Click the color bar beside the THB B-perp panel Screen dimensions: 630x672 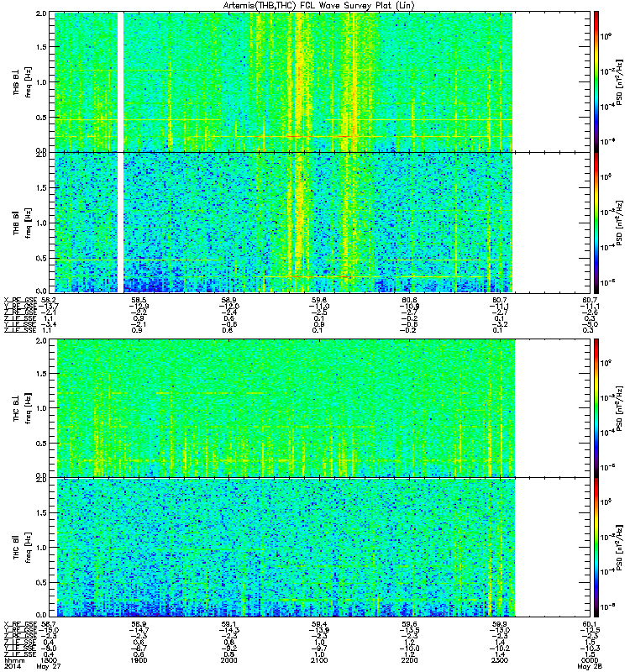coord(596,81)
